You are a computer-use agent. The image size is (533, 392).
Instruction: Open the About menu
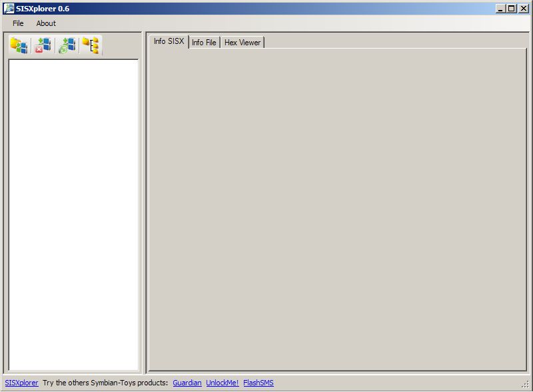click(x=46, y=23)
